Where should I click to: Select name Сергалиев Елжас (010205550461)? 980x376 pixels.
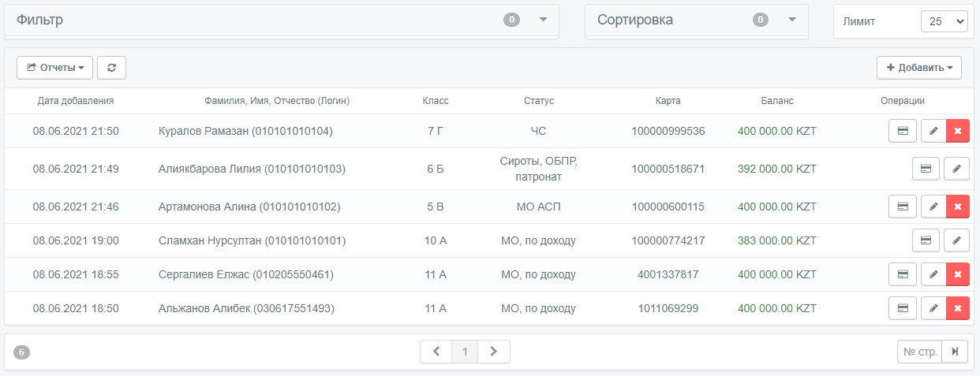(246, 274)
